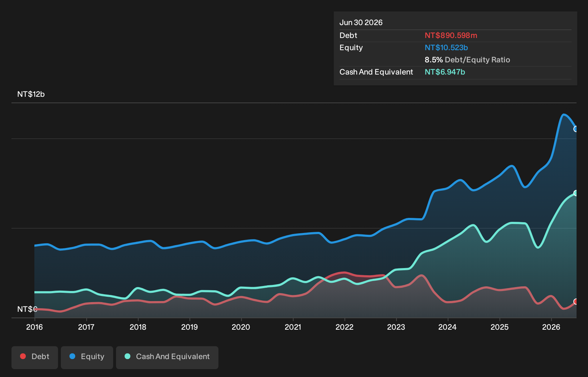Screen dimensions: 588x377
Task: Click the NT$10.523b equity value
Action: (446, 48)
